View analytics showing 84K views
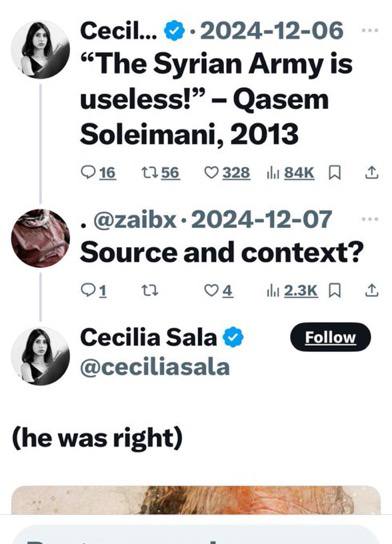 pos(290,172)
